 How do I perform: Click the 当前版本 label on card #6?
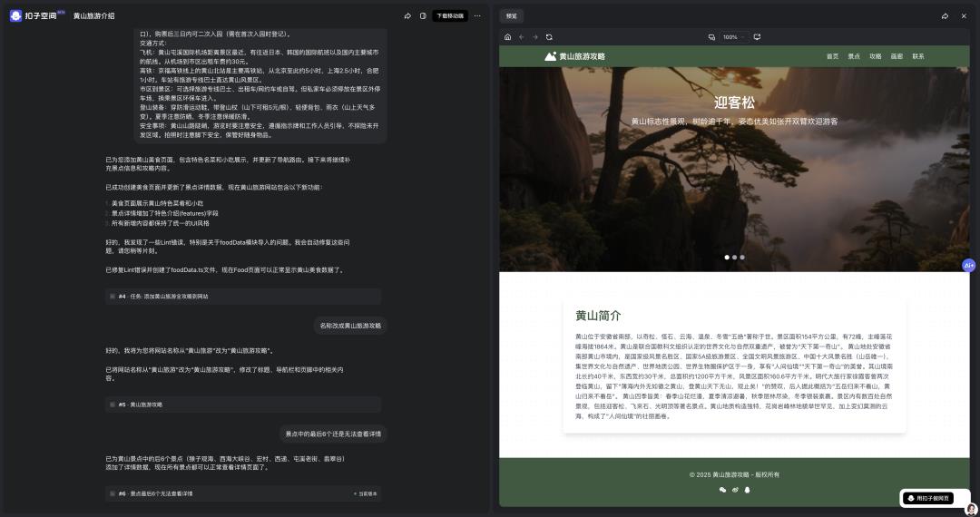pyautogui.click(x=366, y=494)
